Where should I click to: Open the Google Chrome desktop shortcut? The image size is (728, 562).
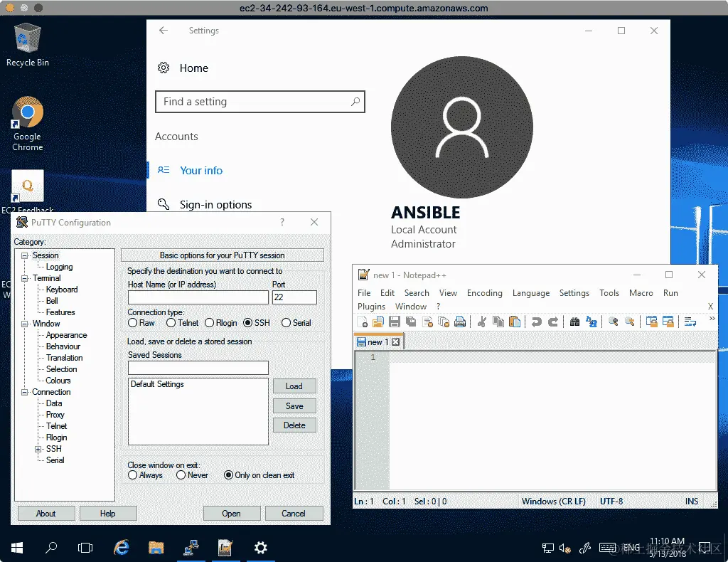click(x=28, y=124)
